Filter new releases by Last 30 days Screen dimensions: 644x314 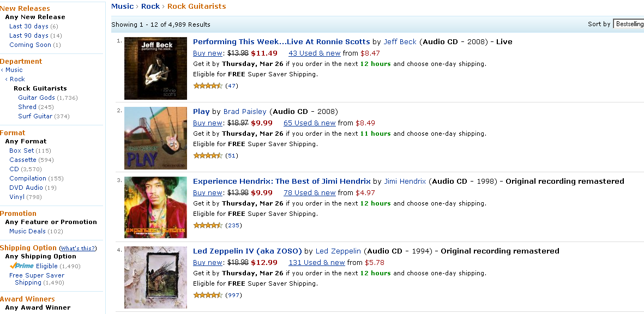click(29, 26)
